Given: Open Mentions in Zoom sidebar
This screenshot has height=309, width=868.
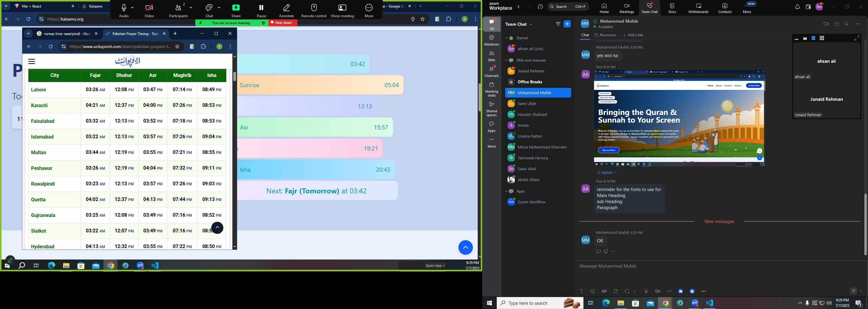Looking at the screenshot, I should pos(492,40).
